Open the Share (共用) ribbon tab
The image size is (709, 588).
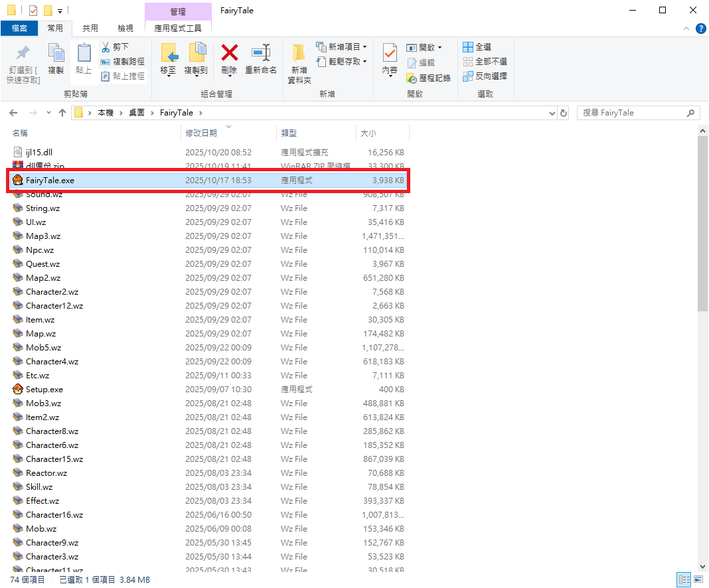[x=90, y=28]
